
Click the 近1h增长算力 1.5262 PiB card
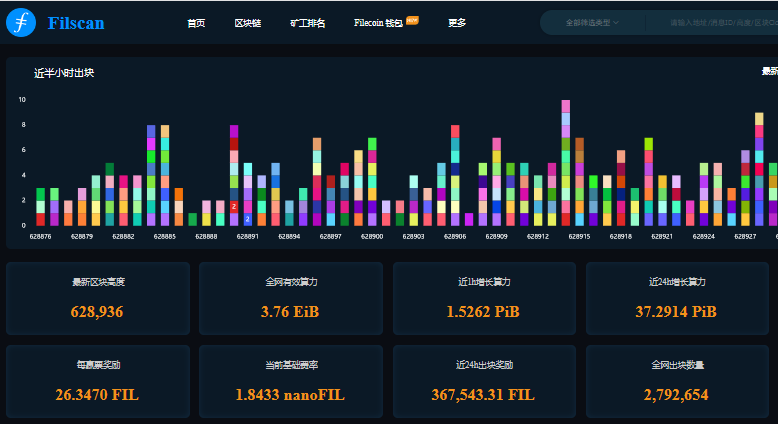click(484, 298)
